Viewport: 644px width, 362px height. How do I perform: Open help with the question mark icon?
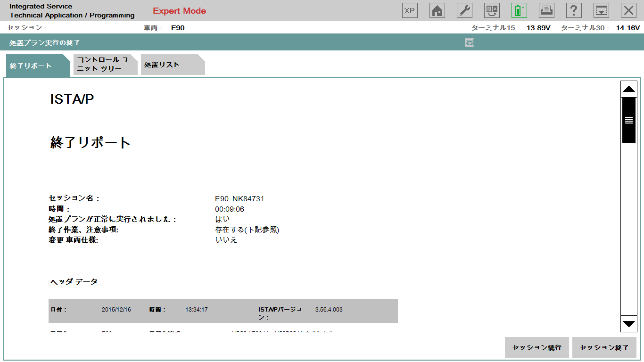(x=574, y=10)
